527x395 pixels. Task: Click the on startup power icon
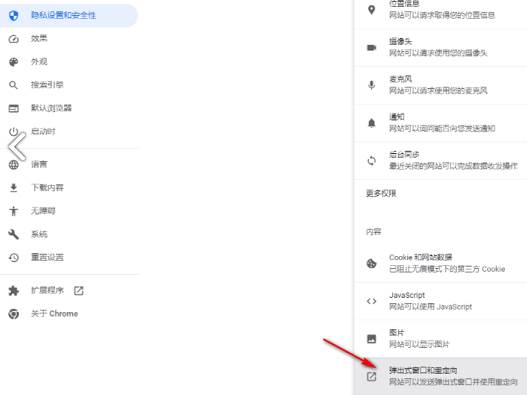[13, 131]
